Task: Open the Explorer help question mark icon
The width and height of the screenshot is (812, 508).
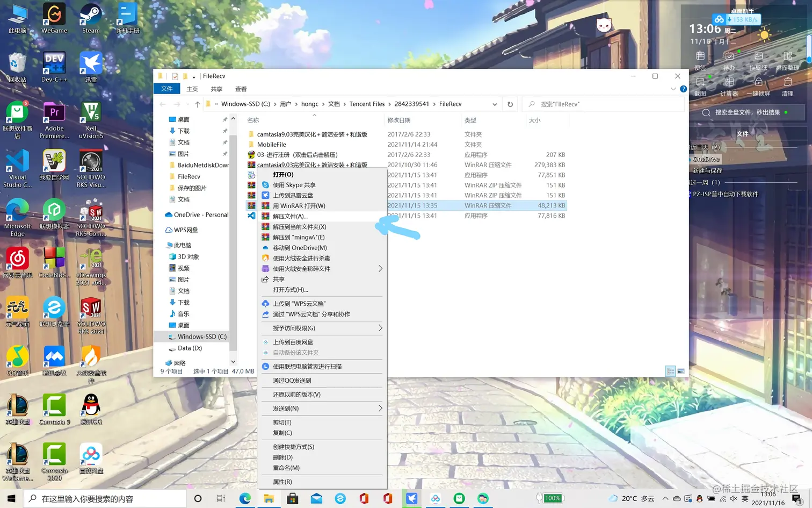Action: pos(683,89)
